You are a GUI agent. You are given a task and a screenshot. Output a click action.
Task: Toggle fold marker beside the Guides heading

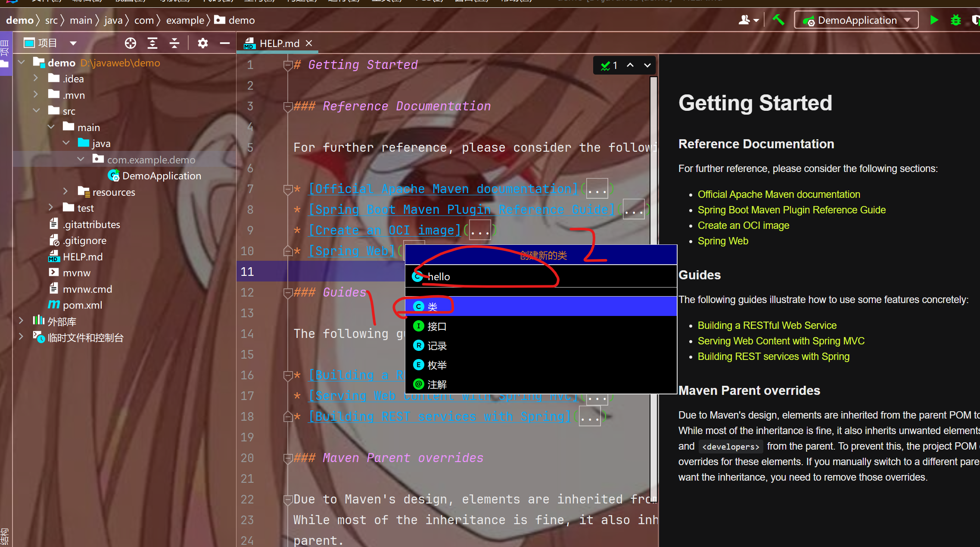(288, 293)
